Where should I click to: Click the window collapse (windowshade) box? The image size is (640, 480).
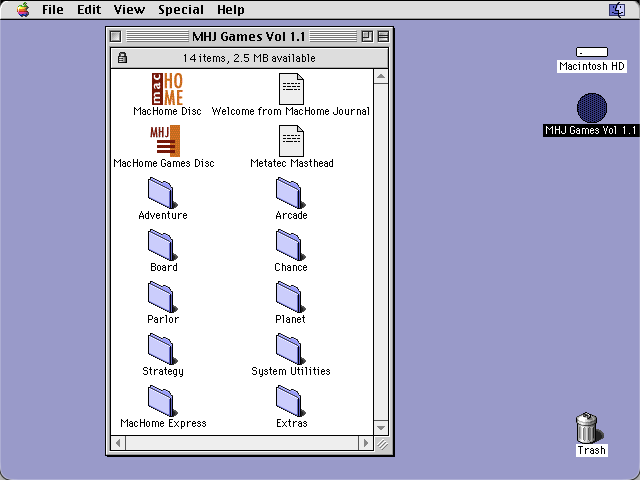click(383, 36)
